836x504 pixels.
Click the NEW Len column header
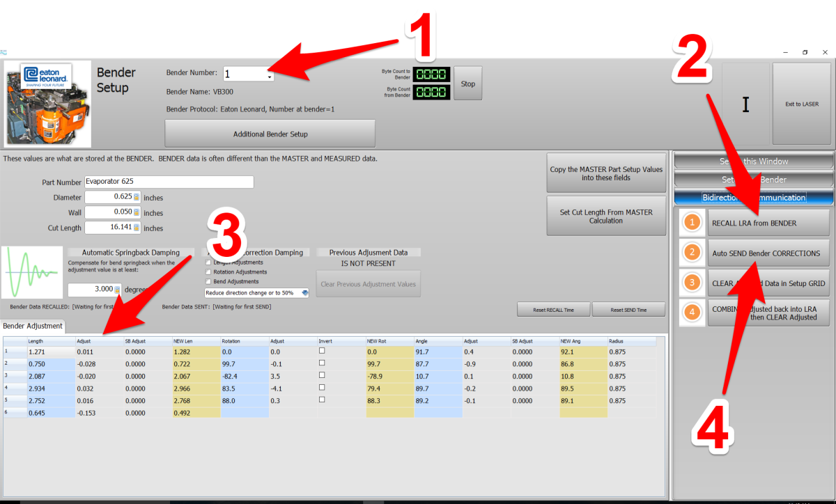click(195, 342)
